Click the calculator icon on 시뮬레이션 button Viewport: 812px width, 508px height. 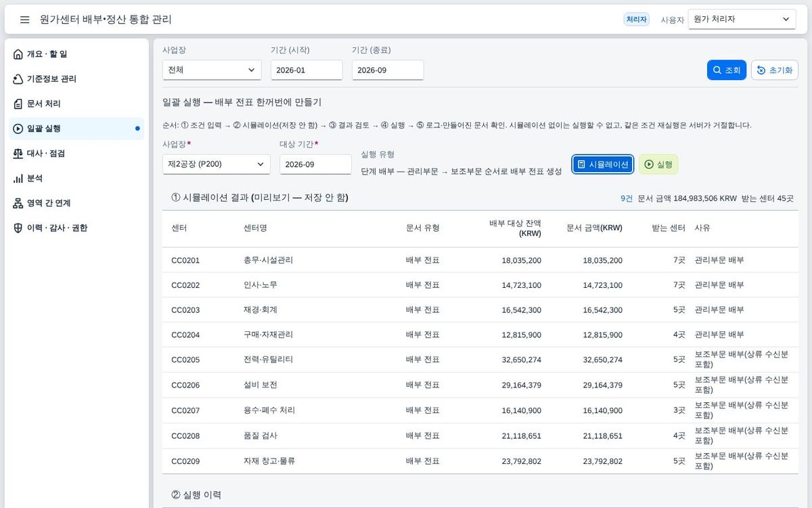click(581, 165)
